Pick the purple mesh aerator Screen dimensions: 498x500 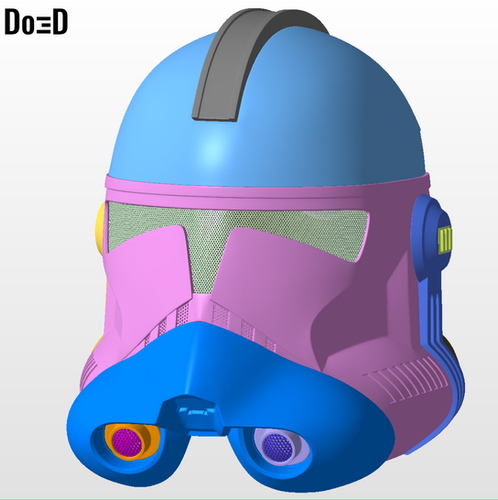(x=278, y=447)
